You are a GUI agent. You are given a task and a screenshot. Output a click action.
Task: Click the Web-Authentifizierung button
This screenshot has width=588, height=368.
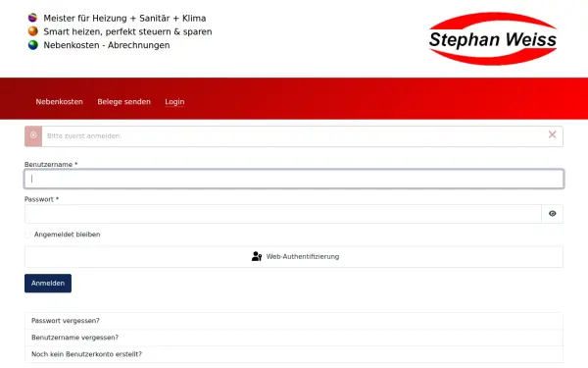(x=294, y=257)
